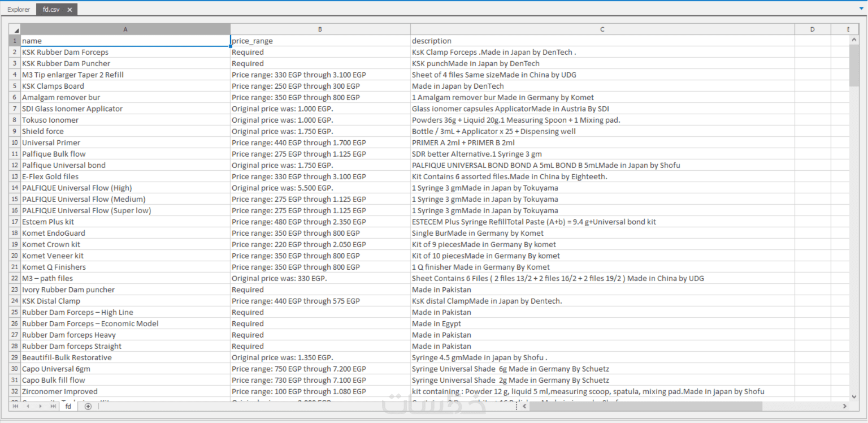Select column C header
Viewport: 868px width, 423px height.
click(x=602, y=29)
